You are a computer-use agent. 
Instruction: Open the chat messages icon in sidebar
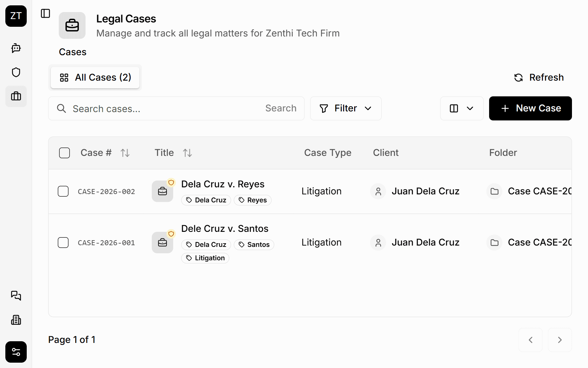(16, 295)
